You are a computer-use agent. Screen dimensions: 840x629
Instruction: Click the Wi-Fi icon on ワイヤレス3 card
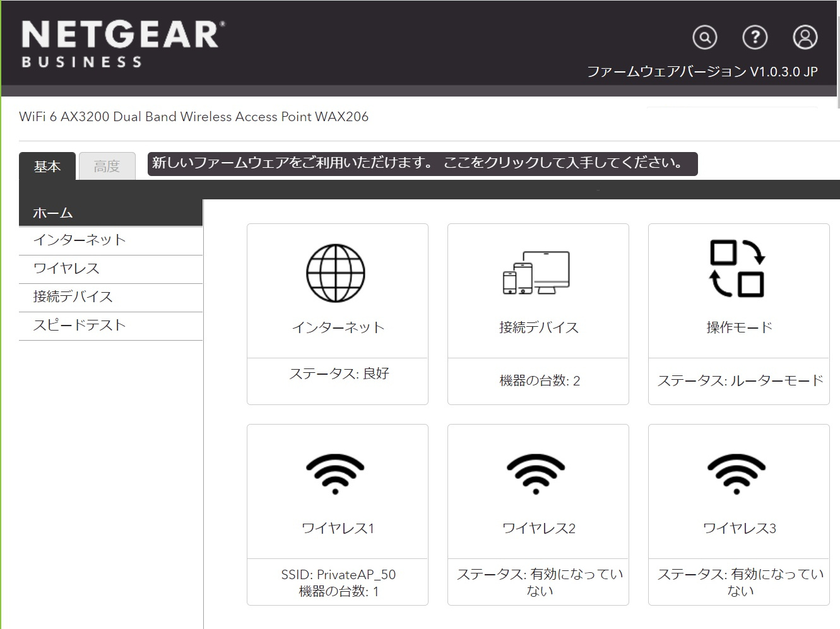736,474
